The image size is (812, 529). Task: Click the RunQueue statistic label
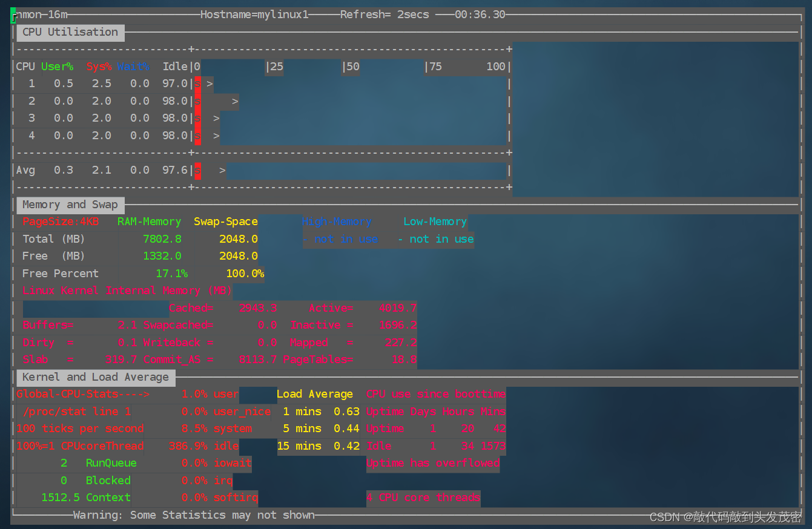[x=111, y=463]
